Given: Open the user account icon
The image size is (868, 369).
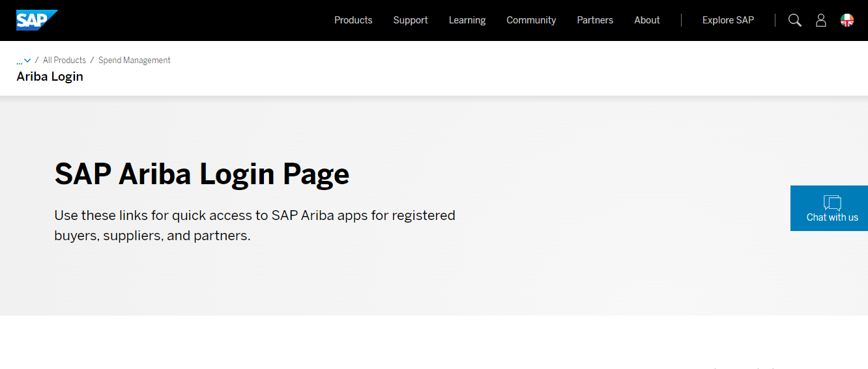Looking at the screenshot, I should point(821,20).
